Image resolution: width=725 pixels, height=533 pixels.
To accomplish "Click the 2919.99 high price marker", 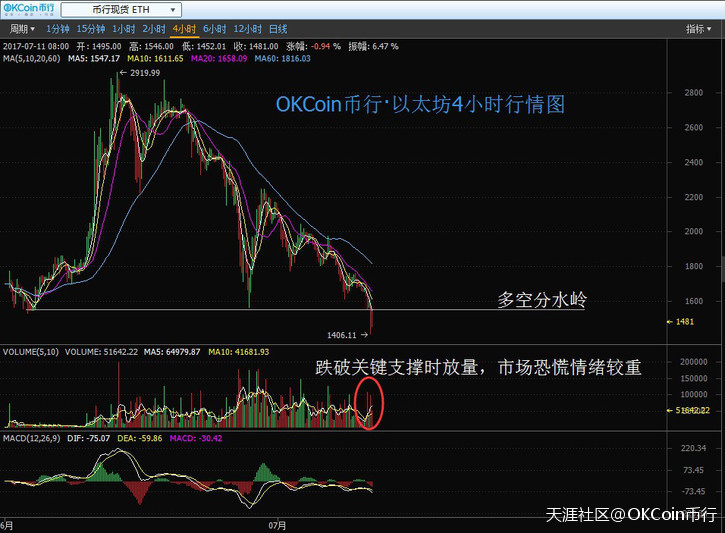I will click(x=142, y=73).
